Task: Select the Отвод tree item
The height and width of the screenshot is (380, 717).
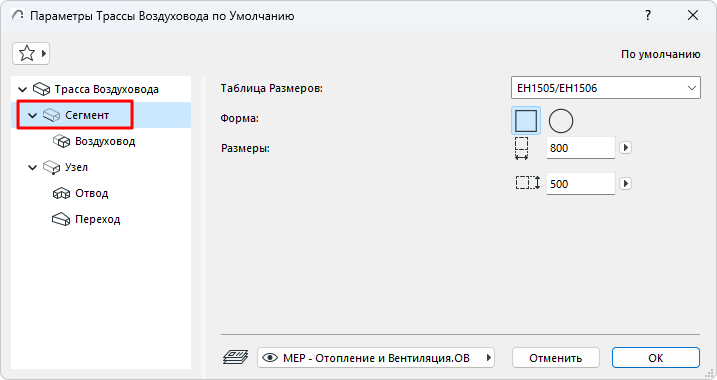Action: 91,193
